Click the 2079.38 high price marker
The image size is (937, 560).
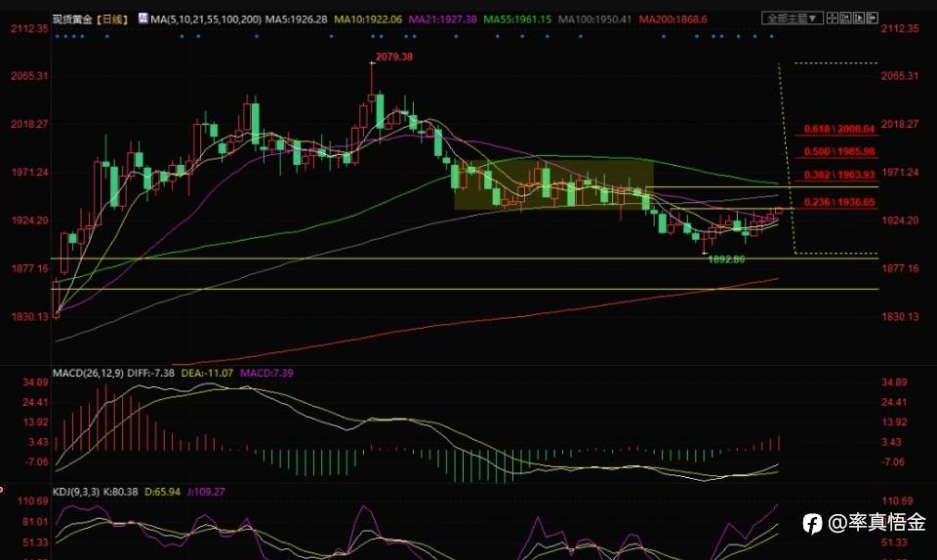(393, 57)
